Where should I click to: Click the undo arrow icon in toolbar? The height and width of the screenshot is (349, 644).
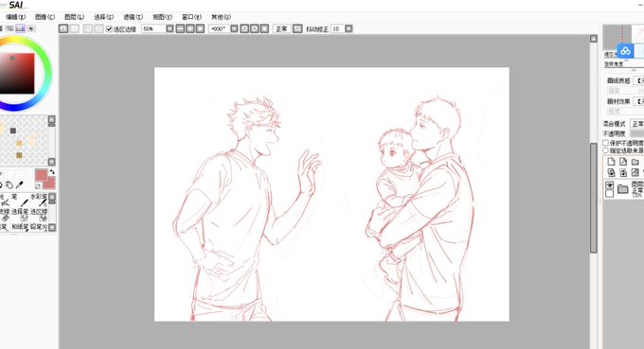pyautogui.click(x=63, y=28)
